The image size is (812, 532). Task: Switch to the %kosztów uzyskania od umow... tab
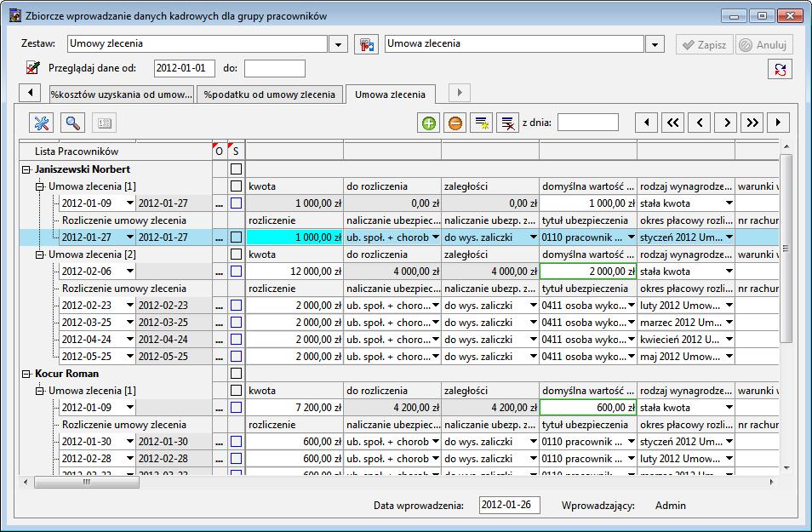click(122, 94)
